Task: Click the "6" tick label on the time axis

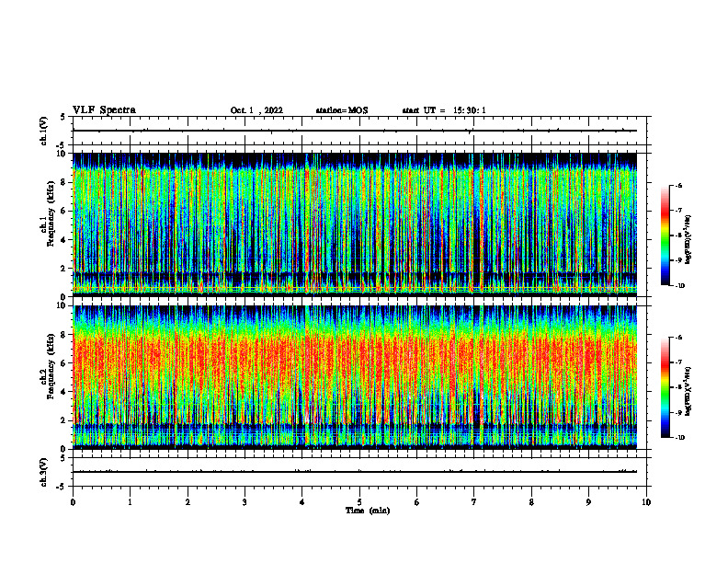Action: point(417,502)
